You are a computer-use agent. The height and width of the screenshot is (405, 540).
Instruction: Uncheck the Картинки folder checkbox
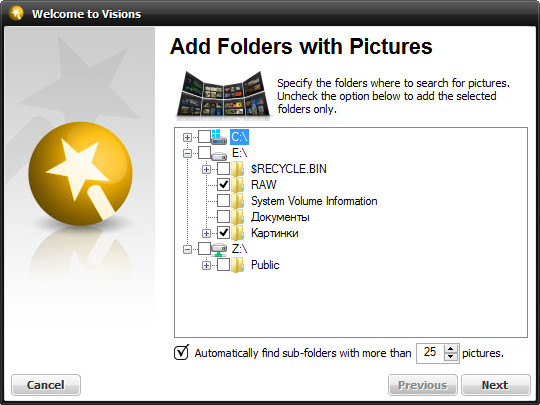click(224, 233)
